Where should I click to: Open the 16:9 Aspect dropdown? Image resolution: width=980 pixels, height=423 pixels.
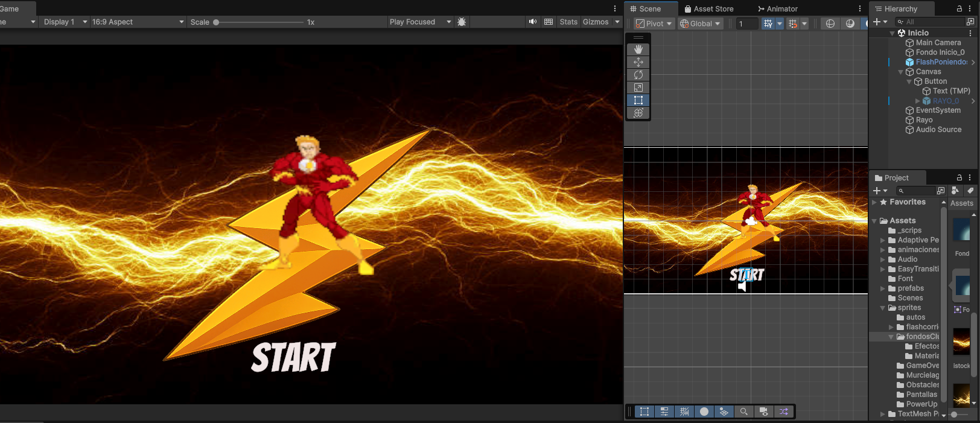[138, 22]
